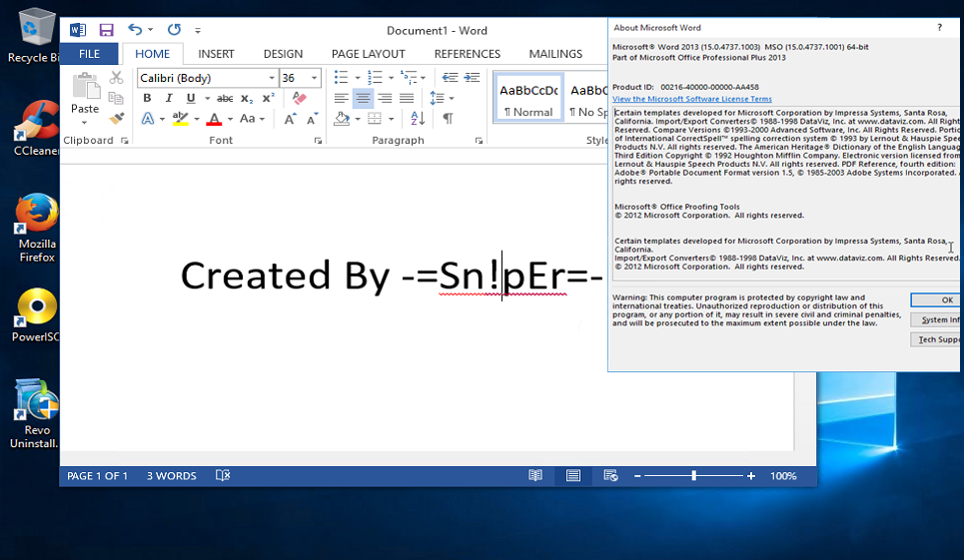Click the Paste clipboard icon
The width and height of the screenshot is (964, 560).
pyautogui.click(x=86, y=86)
